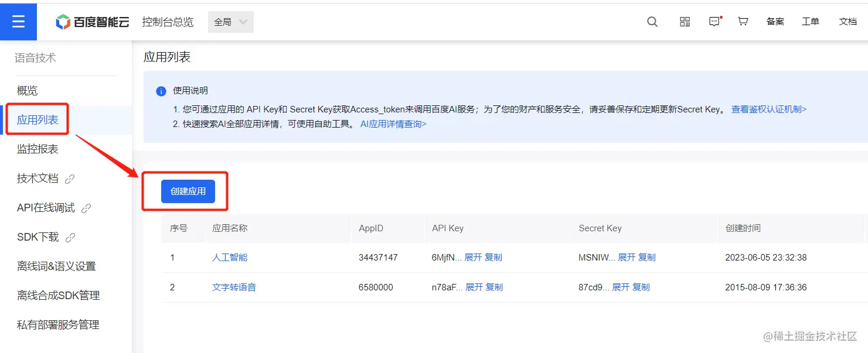Expand the 全局 region dropdown

point(231,22)
